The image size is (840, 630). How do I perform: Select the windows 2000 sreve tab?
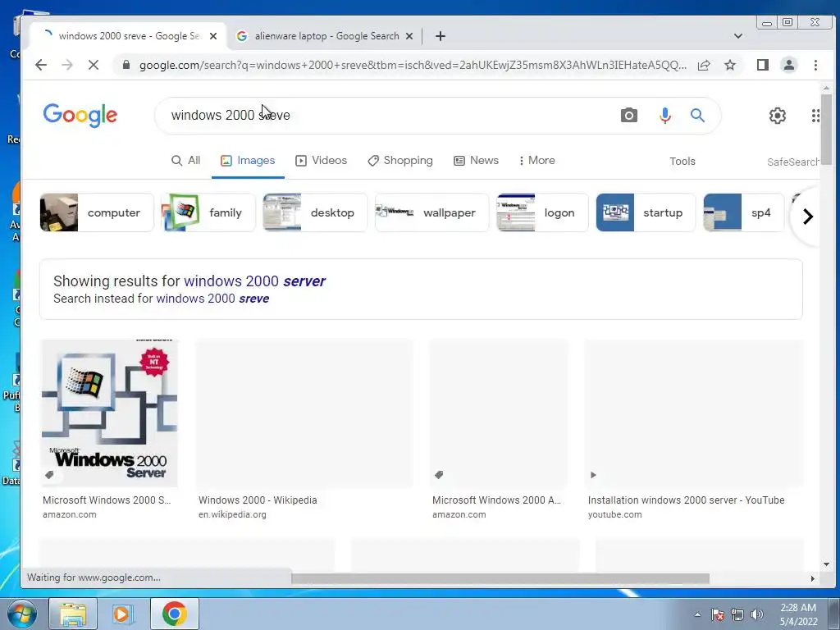[130, 36]
